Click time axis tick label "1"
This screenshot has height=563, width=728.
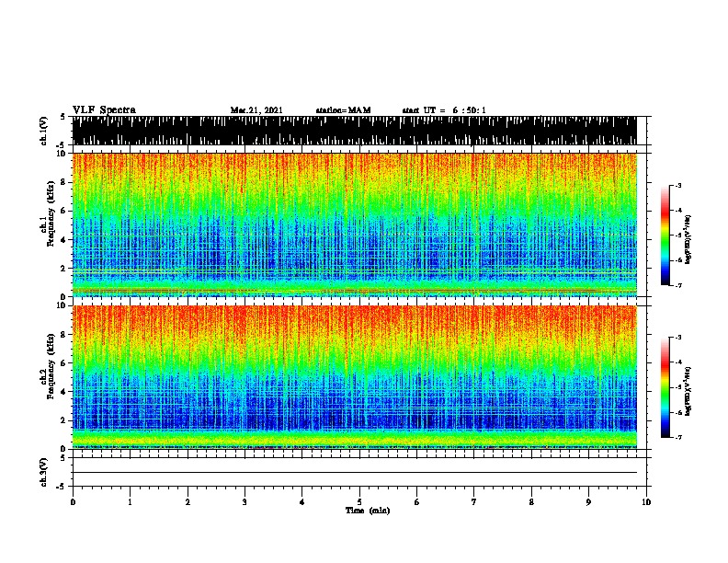[131, 502]
